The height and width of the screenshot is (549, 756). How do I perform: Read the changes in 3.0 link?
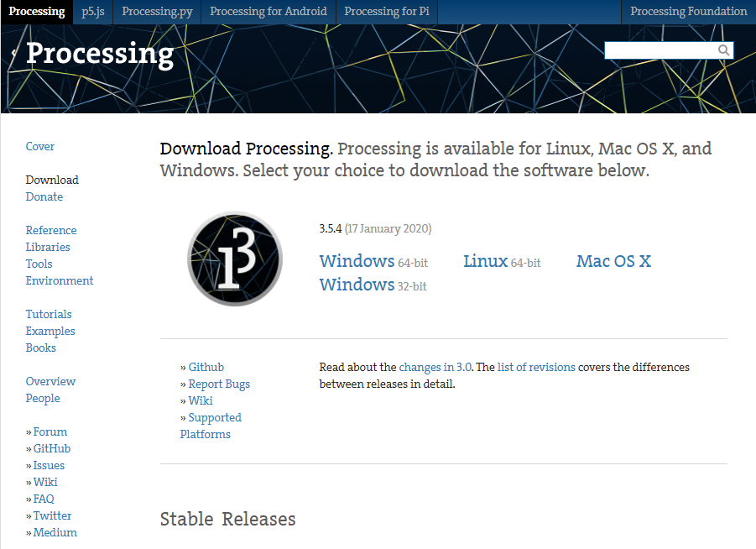click(x=435, y=367)
